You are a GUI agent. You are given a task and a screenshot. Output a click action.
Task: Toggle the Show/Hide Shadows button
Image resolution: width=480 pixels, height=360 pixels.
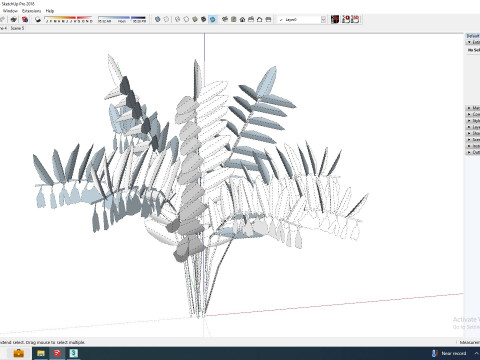(38, 20)
